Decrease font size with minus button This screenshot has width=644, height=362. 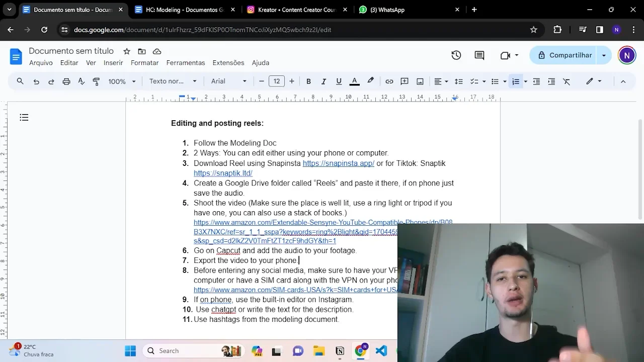262,81
